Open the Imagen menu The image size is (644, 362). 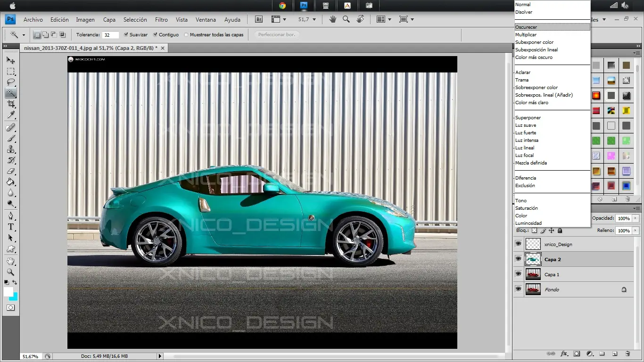pos(85,20)
